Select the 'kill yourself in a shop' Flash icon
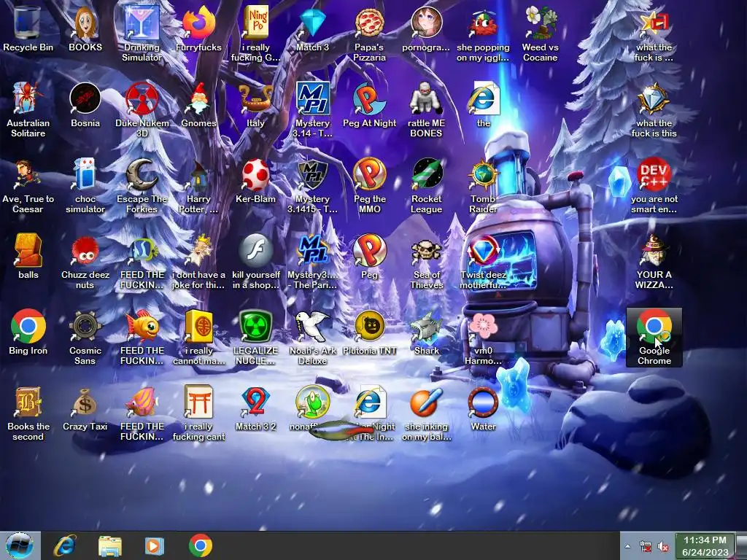The width and height of the screenshot is (747, 560). (x=255, y=262)
